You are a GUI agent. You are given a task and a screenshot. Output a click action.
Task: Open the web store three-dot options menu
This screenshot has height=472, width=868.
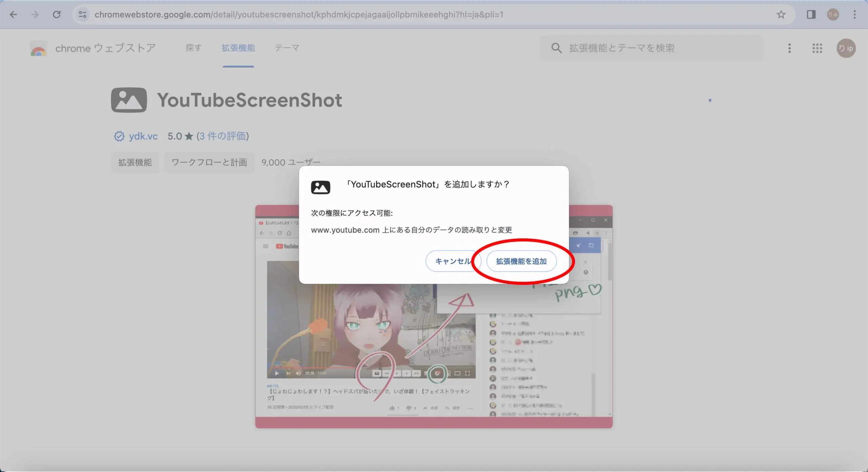(789, 48)
